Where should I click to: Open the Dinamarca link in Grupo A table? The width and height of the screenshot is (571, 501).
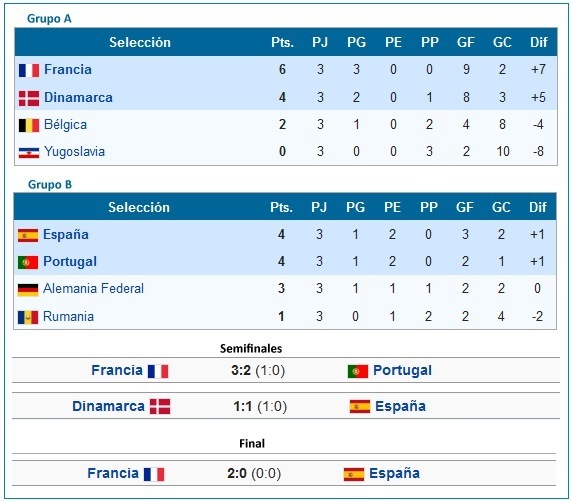click(78, 97)
